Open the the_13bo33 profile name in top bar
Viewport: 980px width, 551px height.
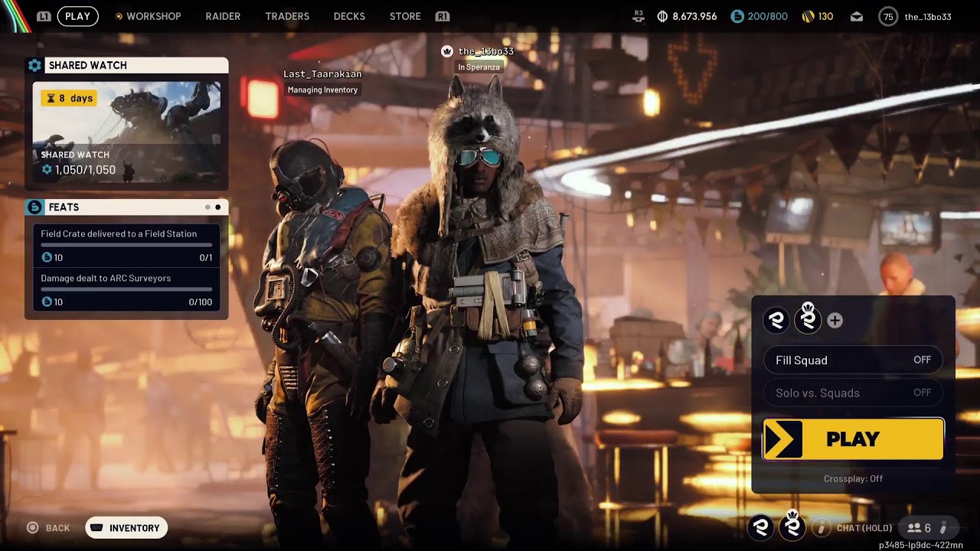[928, 16]
